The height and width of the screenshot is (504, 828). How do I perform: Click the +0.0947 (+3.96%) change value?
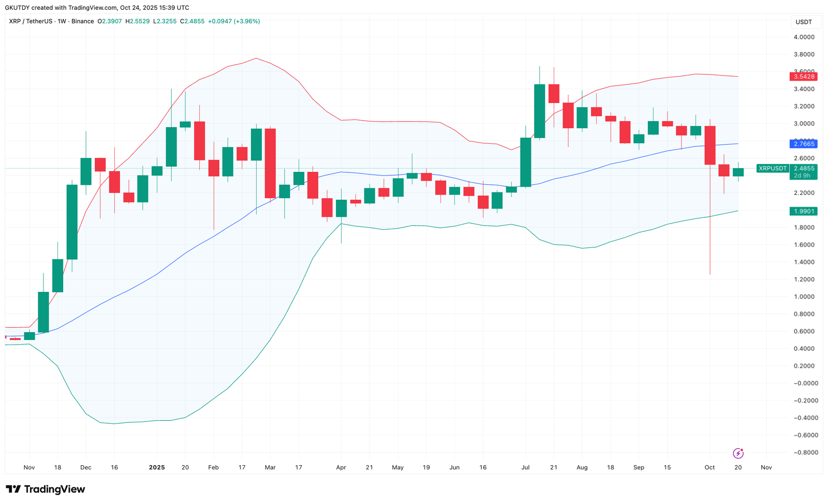234,21
